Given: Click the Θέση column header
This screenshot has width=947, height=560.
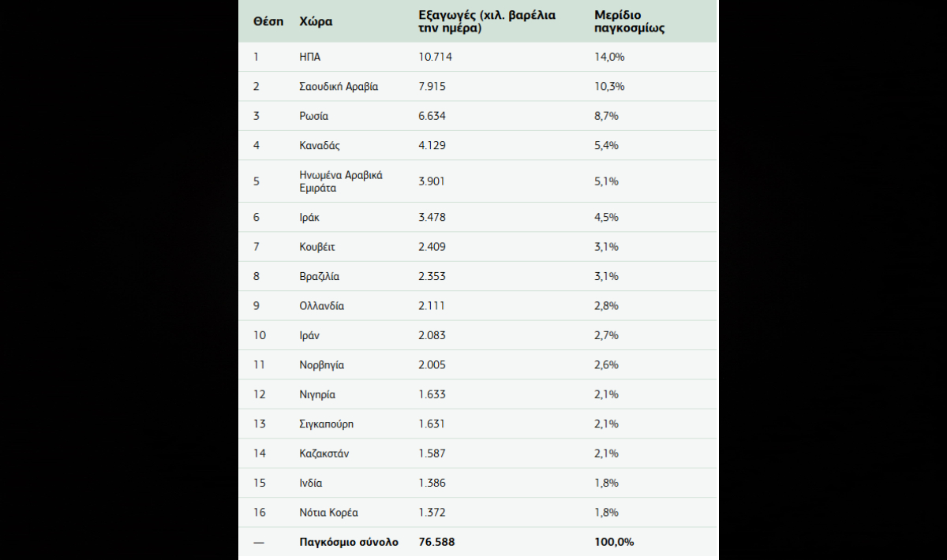Looking at the screenshot, I should (x=268, y=21).
